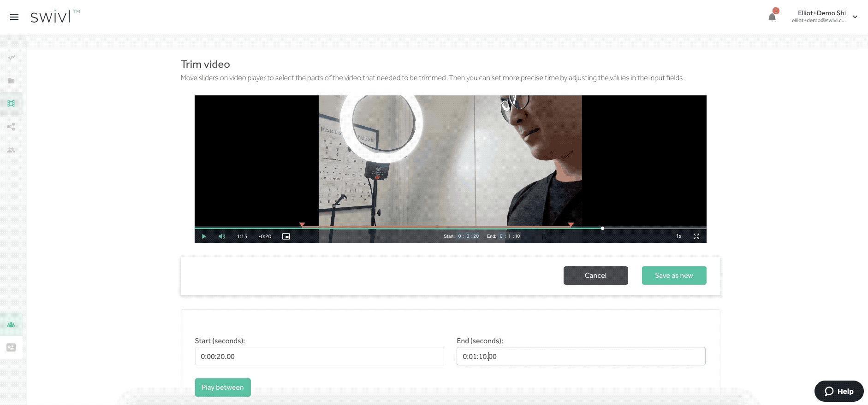Image resolution: width=868 pixels, height=405 pixels.
Task: Click the trim start marker triangle
Action: coord(302,224)
